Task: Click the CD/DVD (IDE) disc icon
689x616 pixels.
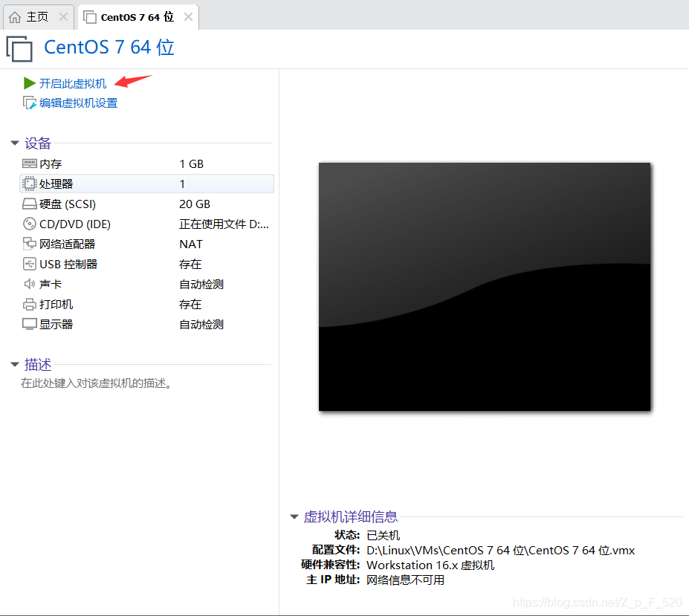Action: click(x=30, y=224)
